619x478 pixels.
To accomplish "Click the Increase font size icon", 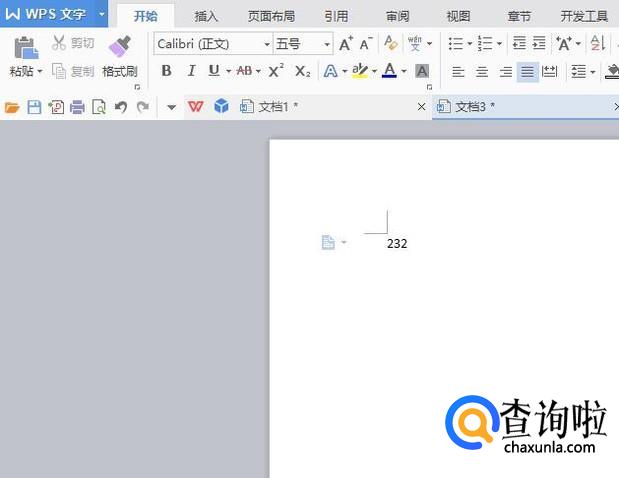I will point(345,44).
